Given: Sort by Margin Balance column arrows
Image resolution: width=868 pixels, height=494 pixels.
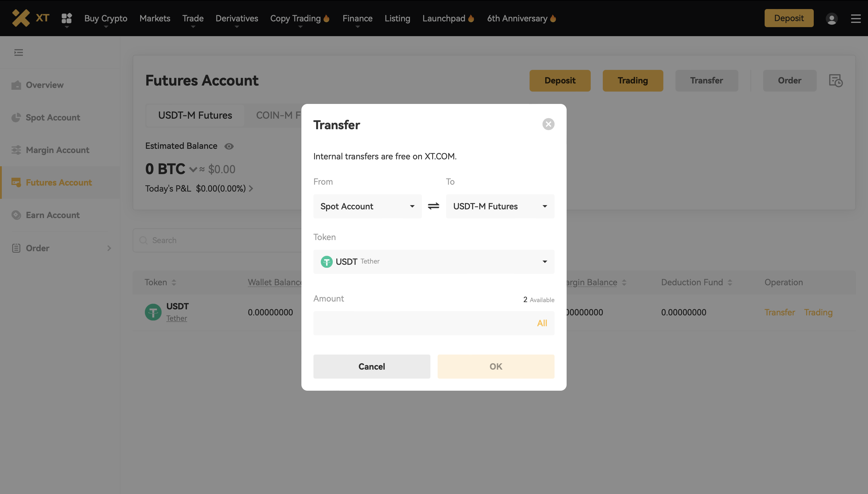Looking at the screenshot, I should pos(624,282).
